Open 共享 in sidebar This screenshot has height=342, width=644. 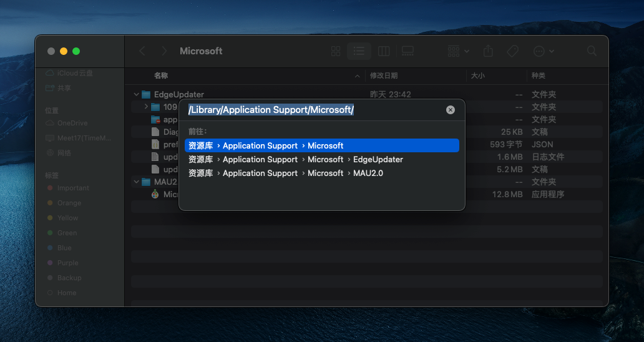point(64,88)
